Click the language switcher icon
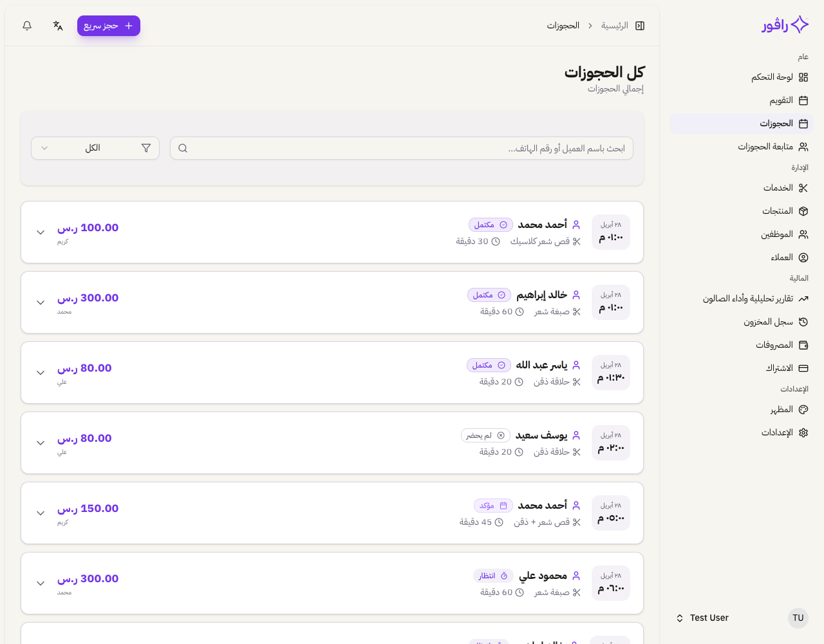Viewport: 824px width, 644px height. click(58, 26)
